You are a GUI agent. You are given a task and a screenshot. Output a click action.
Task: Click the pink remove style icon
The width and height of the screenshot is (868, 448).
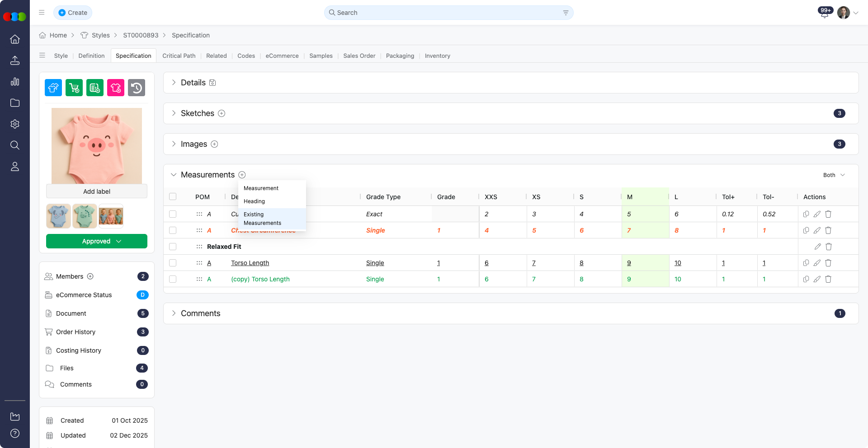[116, 88]
